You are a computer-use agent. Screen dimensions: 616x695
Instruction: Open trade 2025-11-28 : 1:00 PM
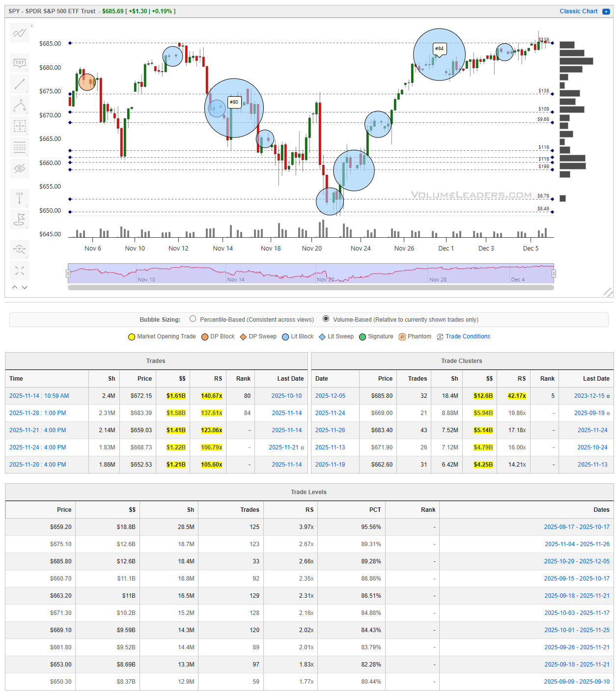click(x=38, y=413)
